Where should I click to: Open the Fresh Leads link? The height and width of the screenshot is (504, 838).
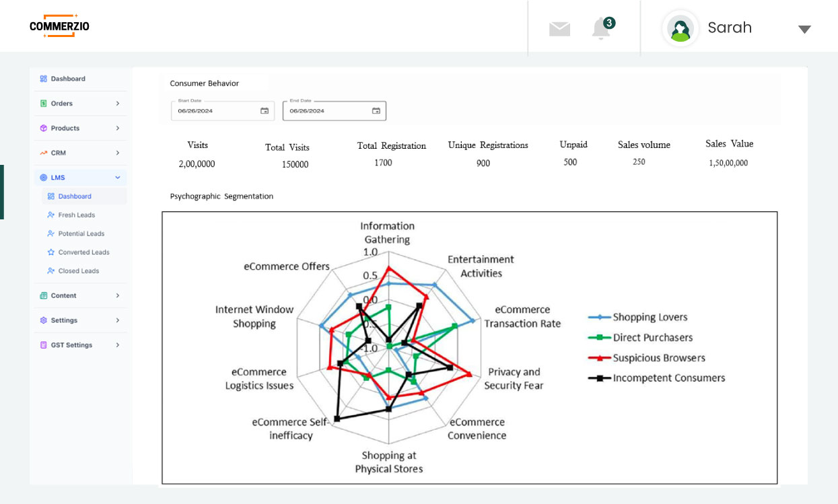coord(76,215)
